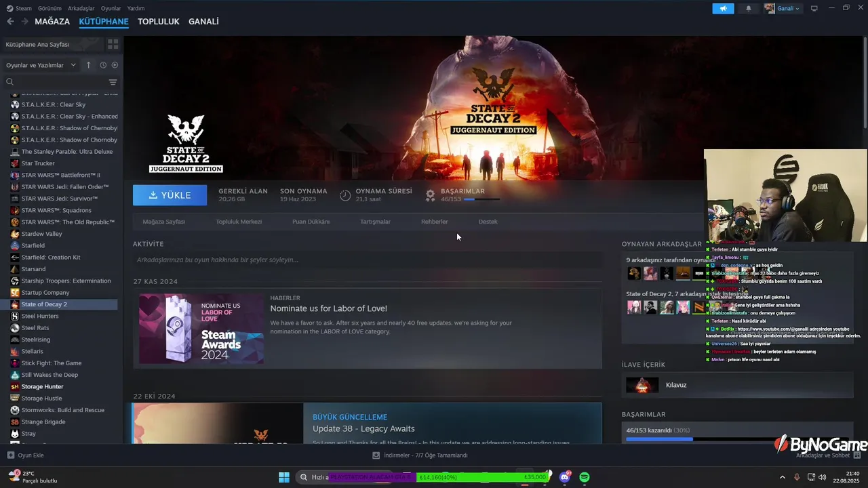Open the announcements megaphone button
868x488 pixels.
point(723,8)
